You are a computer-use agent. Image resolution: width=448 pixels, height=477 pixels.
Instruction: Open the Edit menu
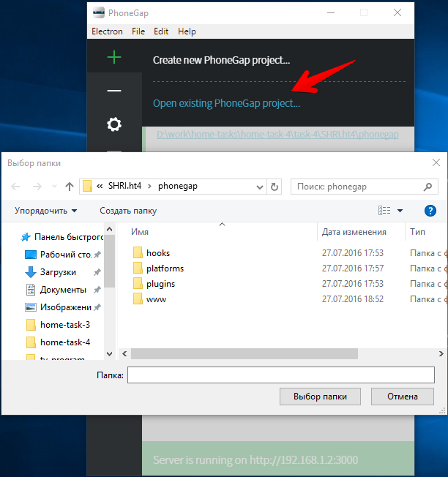tap(161, 31)
